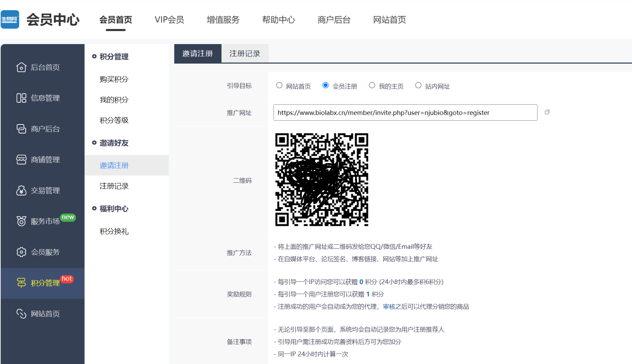Open 购买积分 in the submenu
Screen dimensions: 632x364
coord(114,79)
